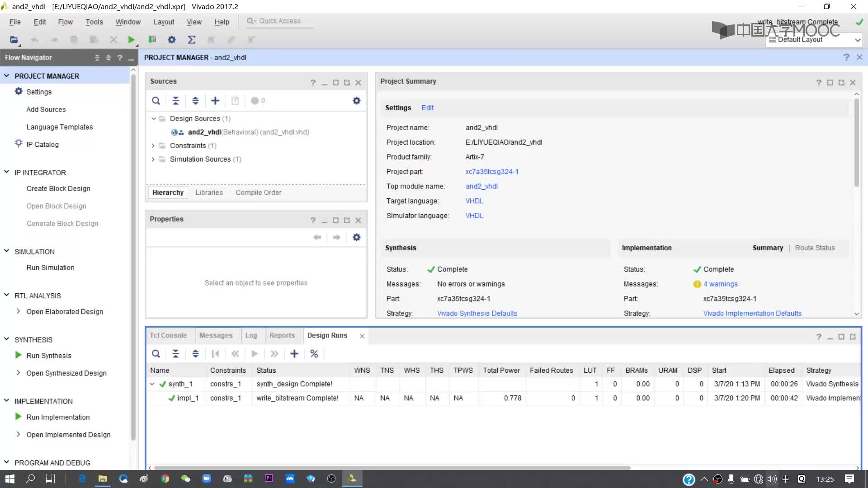
Task: Click the 4 warnings link in Implementation
Action: coord(720,284)
